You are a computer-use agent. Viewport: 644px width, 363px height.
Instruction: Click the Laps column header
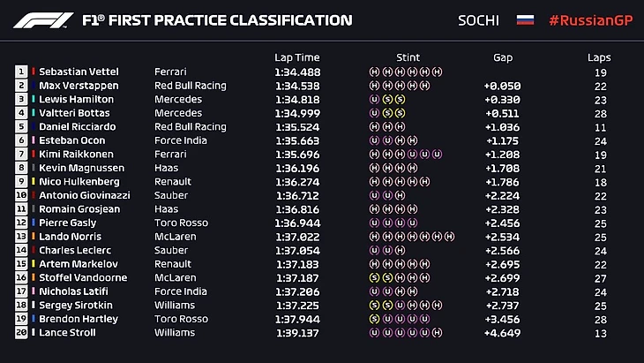599,57
